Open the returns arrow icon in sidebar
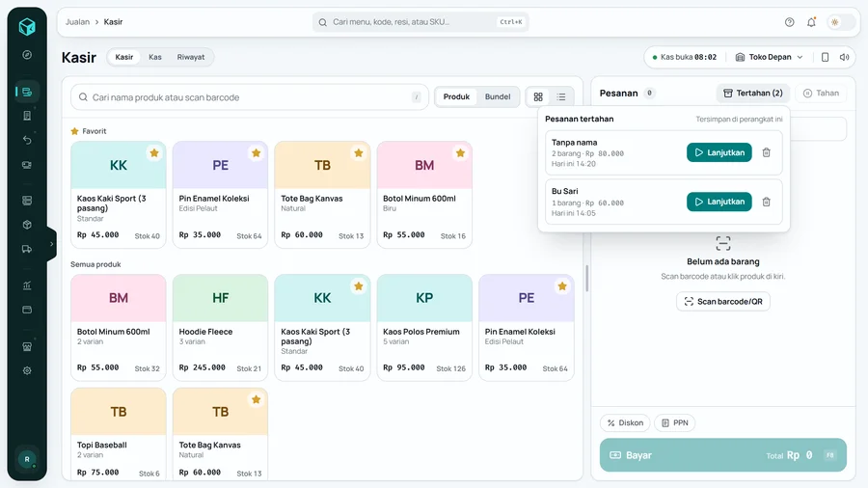Screen dimensions: 868x488 click(x=27, y=140)
